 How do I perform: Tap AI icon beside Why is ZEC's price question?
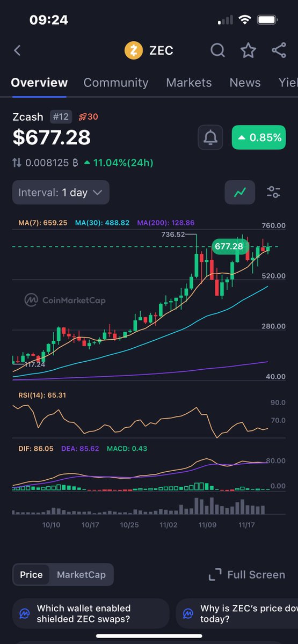[188, 613]
